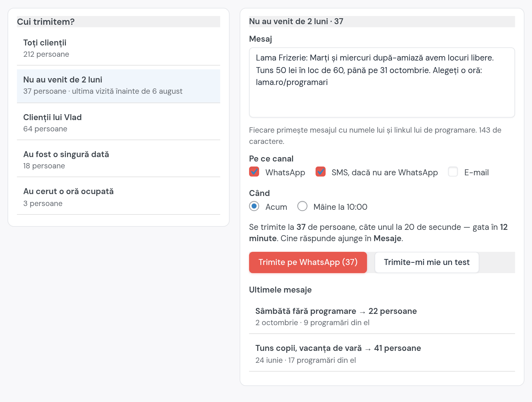Open Tuns copii, vacanța de vară message
The image size is (532, 402).
(382, 354)
